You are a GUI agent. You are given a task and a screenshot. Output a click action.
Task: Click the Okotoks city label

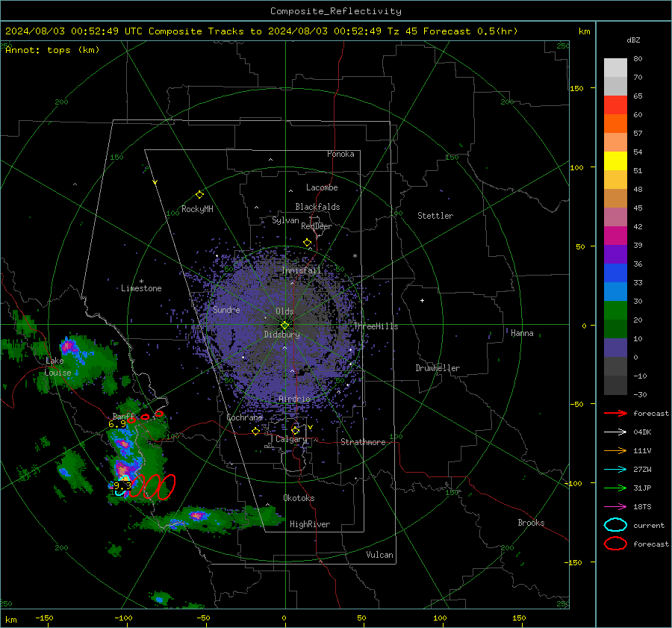pyautogui.click(x=299, y=498)
